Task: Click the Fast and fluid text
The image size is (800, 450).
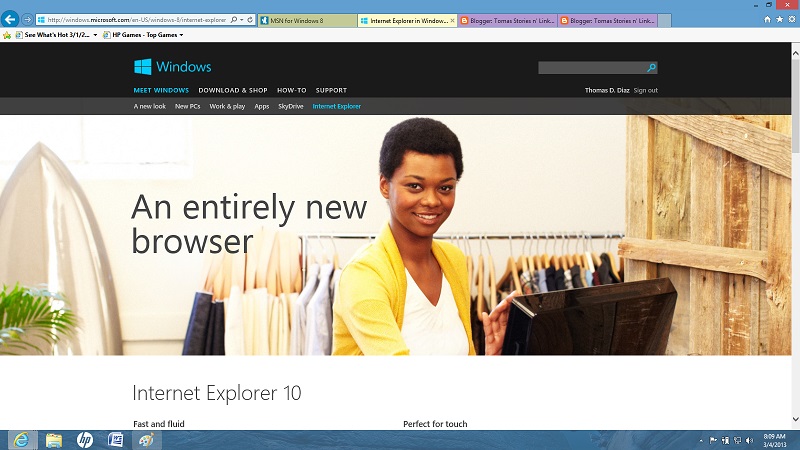Action: coord(159,423)
